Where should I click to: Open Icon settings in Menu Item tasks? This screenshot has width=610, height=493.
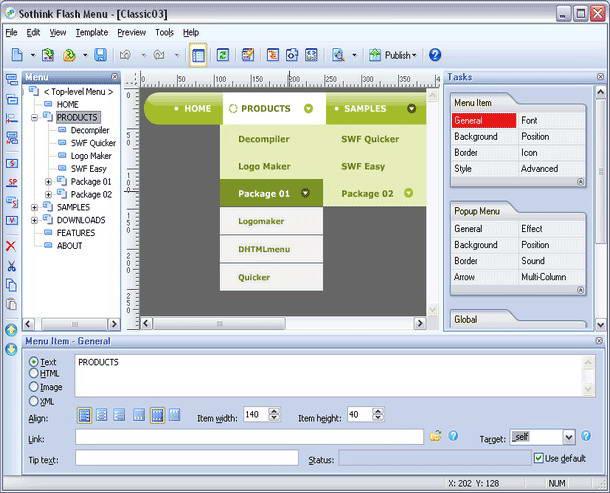tap(529, 153)
